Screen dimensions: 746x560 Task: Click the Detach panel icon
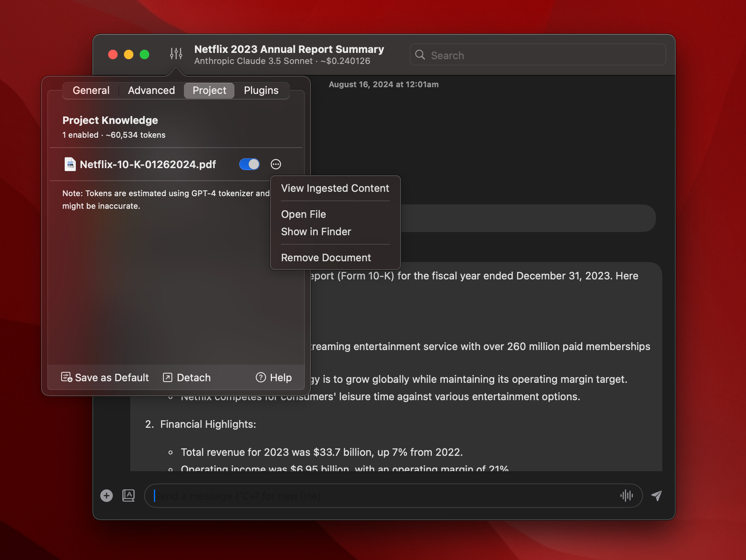coord(167,377)
